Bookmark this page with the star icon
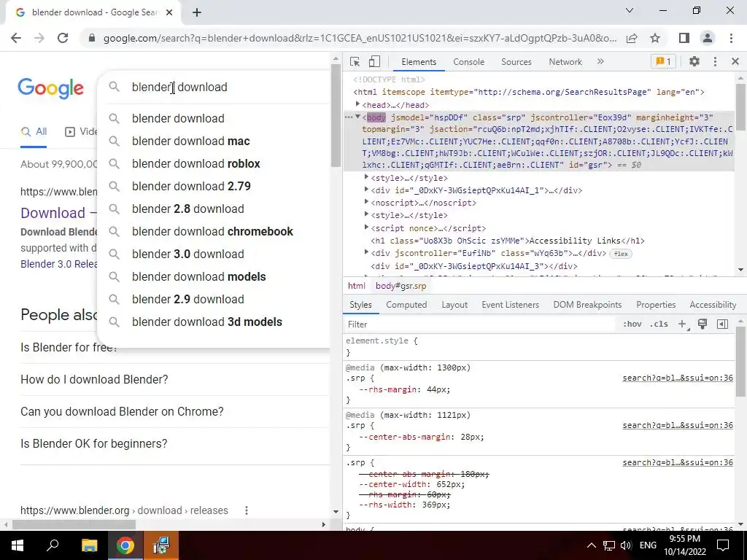Viewport: 747px width, 560px height. coord(655,38)
